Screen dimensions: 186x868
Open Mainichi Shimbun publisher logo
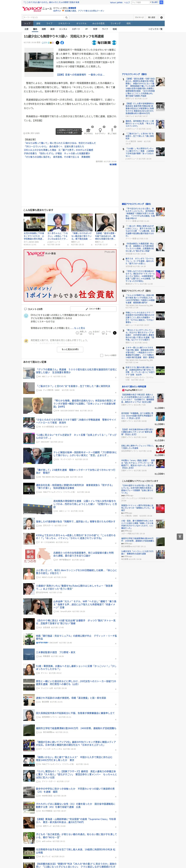[x=104, y=43]
